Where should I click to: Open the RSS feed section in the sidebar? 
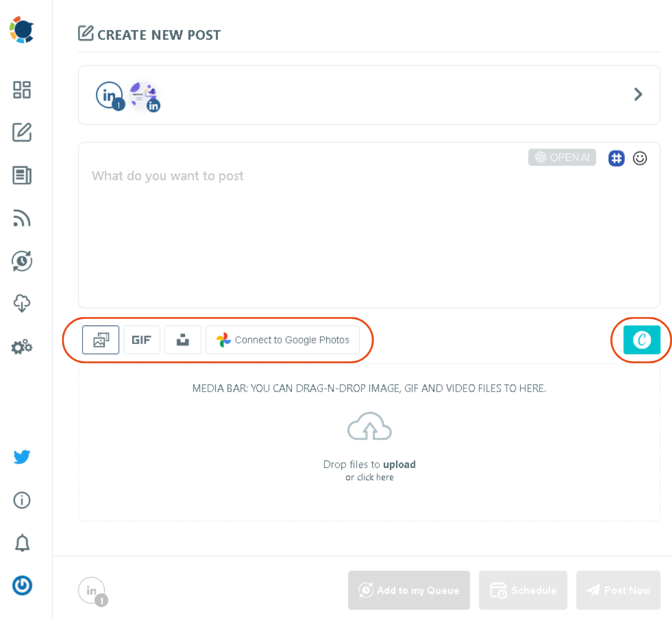coord(21,218)
